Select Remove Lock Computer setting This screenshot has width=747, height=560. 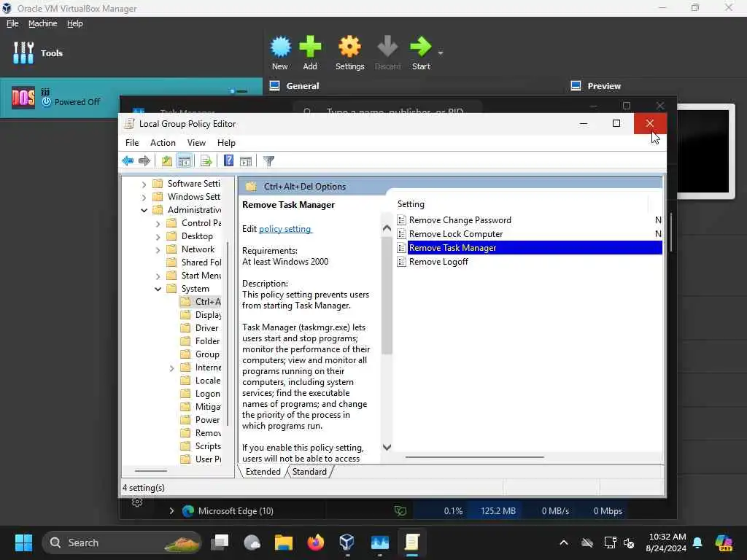click(456, 234)
